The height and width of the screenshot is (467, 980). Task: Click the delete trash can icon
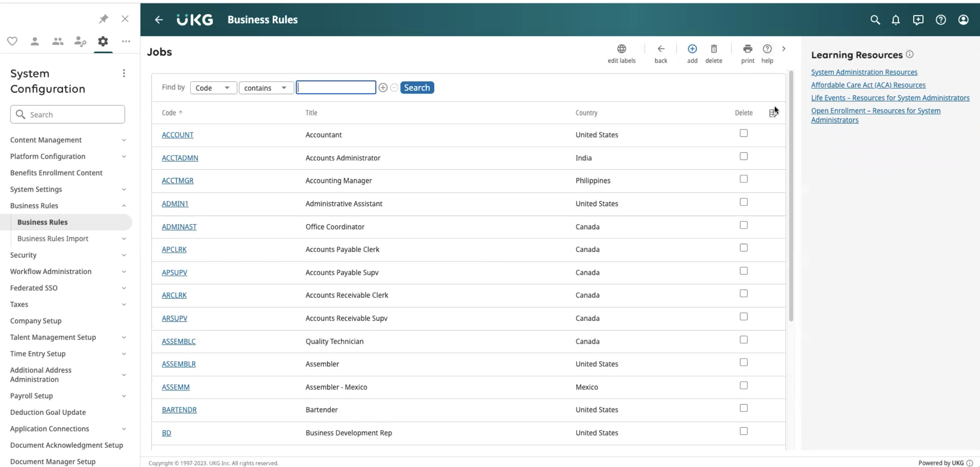(x=714, y=49)
